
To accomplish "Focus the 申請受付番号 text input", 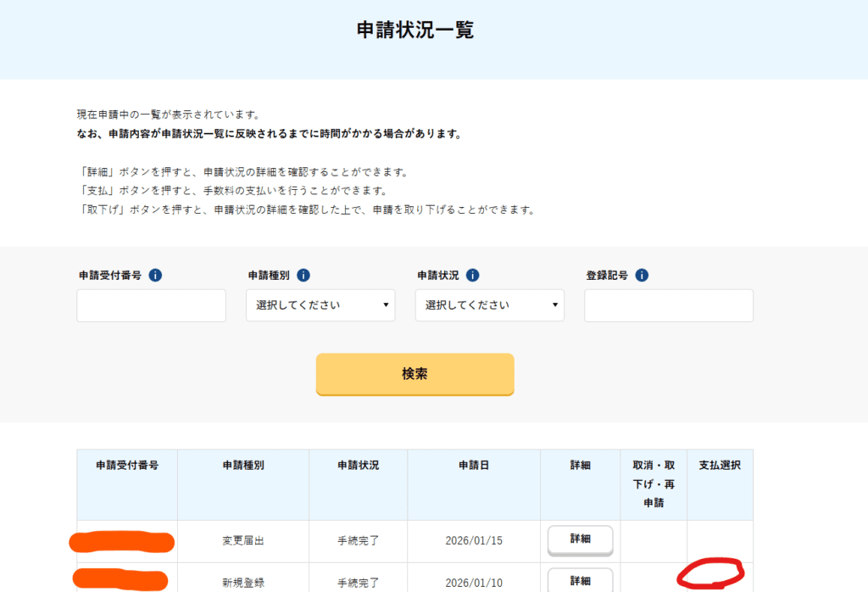I will click(x=151, y=305).
